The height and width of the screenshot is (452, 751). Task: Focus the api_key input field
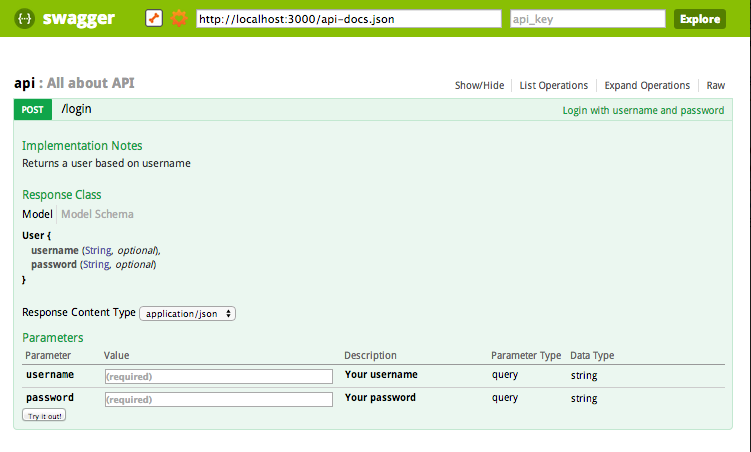click(588, 19)
